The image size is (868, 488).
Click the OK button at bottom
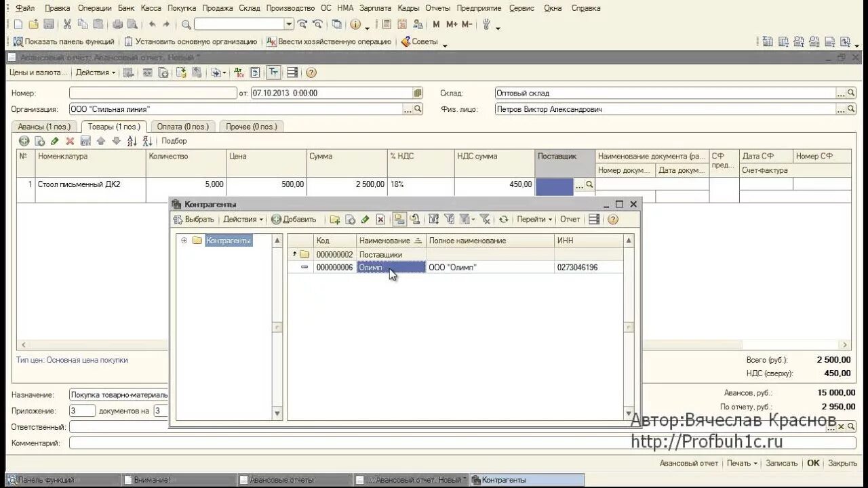(813, 464)
